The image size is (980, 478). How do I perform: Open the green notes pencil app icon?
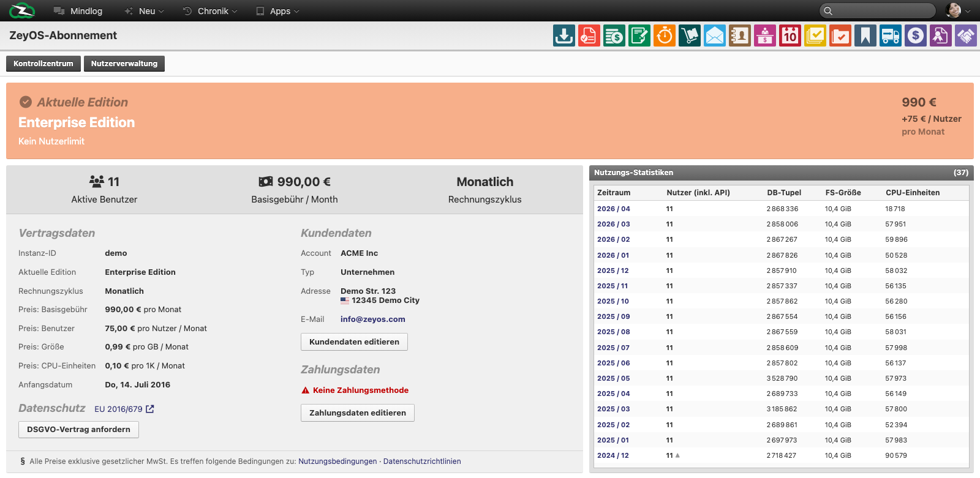coord(639,35)
